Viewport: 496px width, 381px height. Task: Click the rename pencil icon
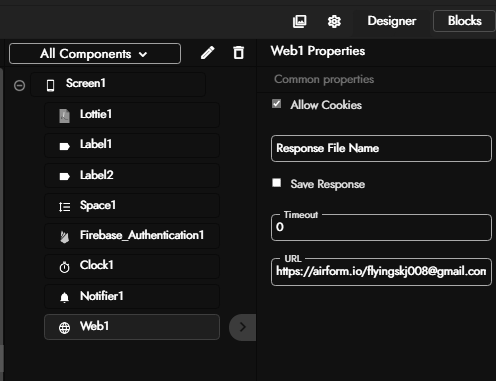tap(207, 53)
